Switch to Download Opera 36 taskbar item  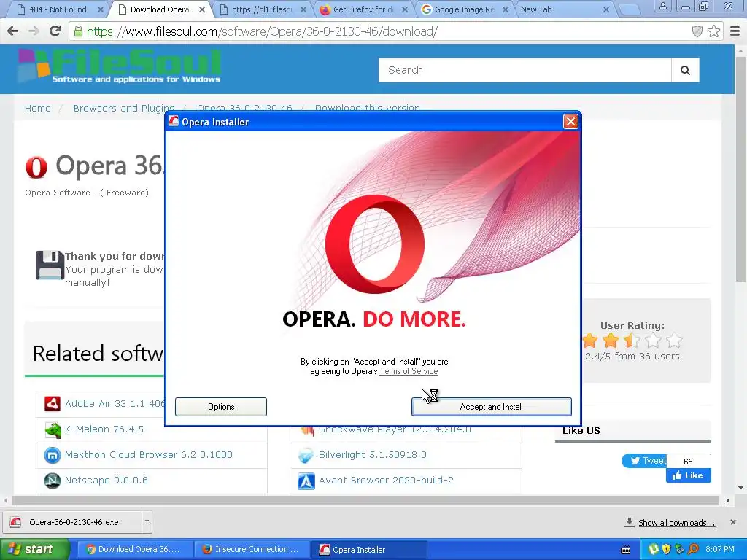[x=133, y=549]
